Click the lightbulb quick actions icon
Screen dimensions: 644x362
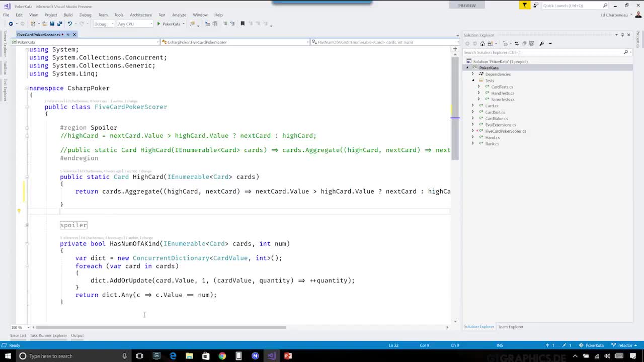19,212
